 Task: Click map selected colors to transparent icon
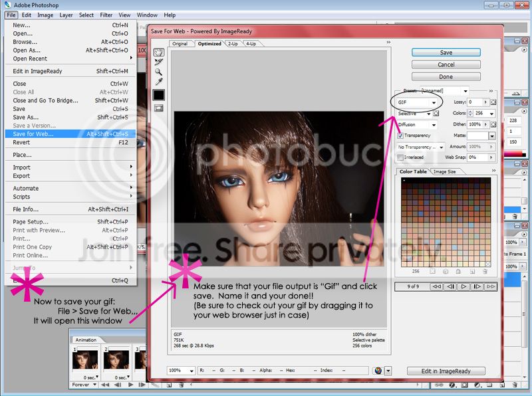click(x=433, y=271)
